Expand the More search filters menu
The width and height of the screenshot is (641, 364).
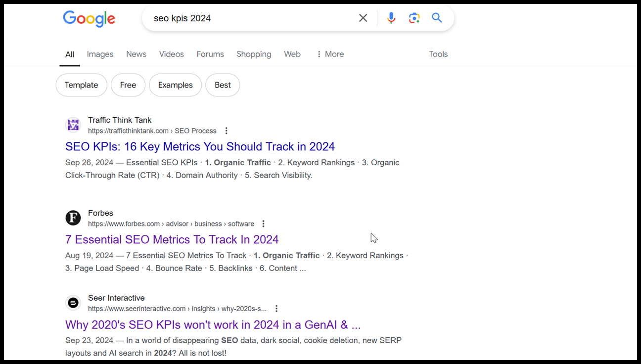point(330,54)
